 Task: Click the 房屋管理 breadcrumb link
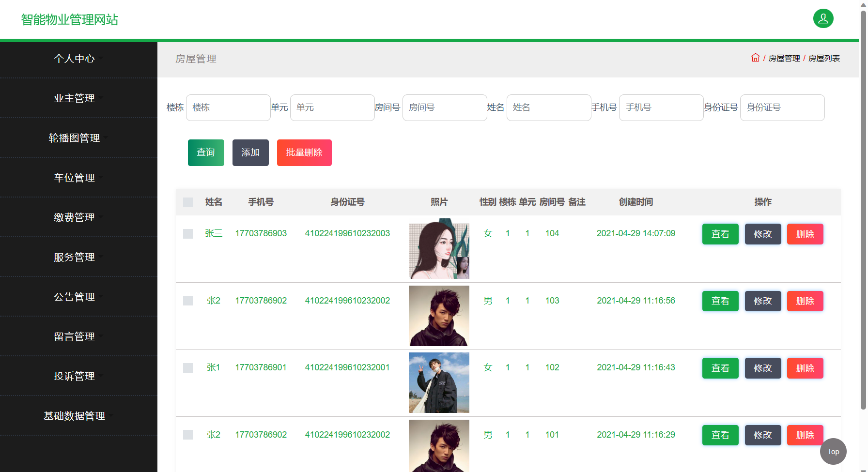[784, 58]
